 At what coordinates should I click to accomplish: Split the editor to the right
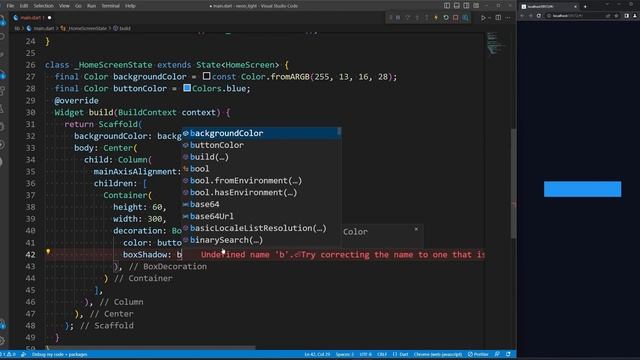coord(498,18)
